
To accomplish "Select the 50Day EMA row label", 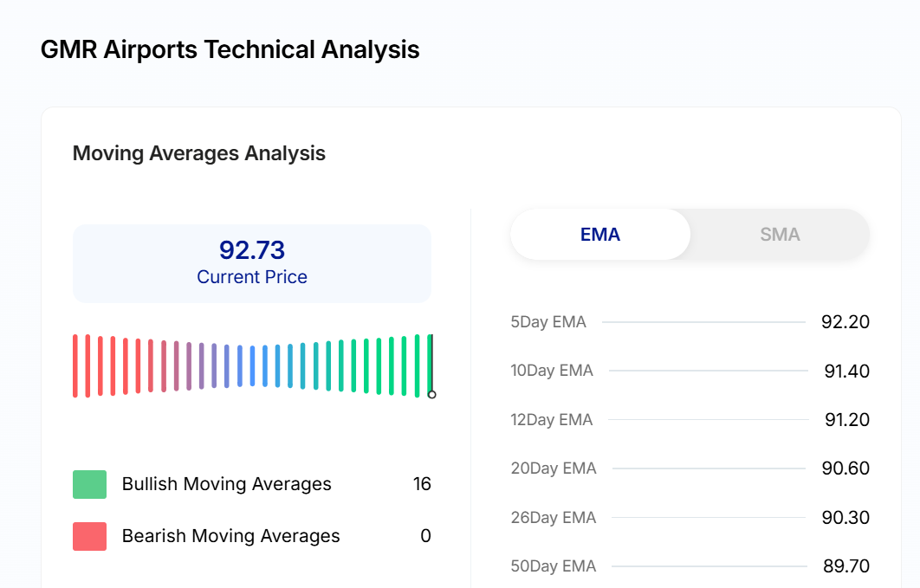I will pyautogui.click(x=554, y=566).
